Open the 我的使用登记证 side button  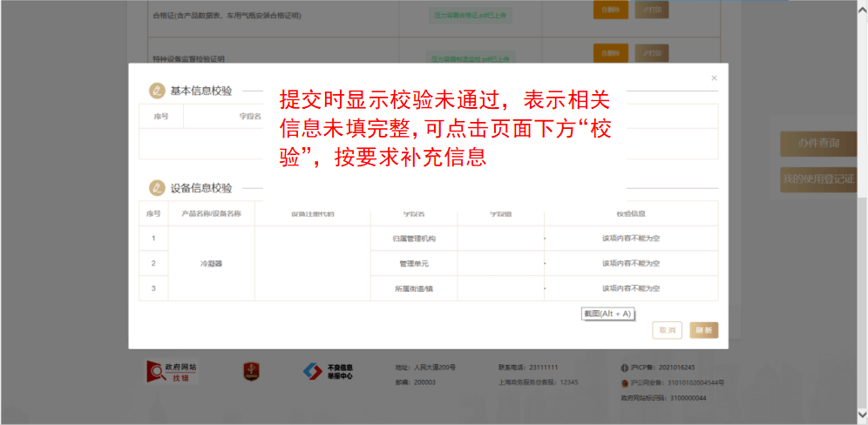pos(818,179)
